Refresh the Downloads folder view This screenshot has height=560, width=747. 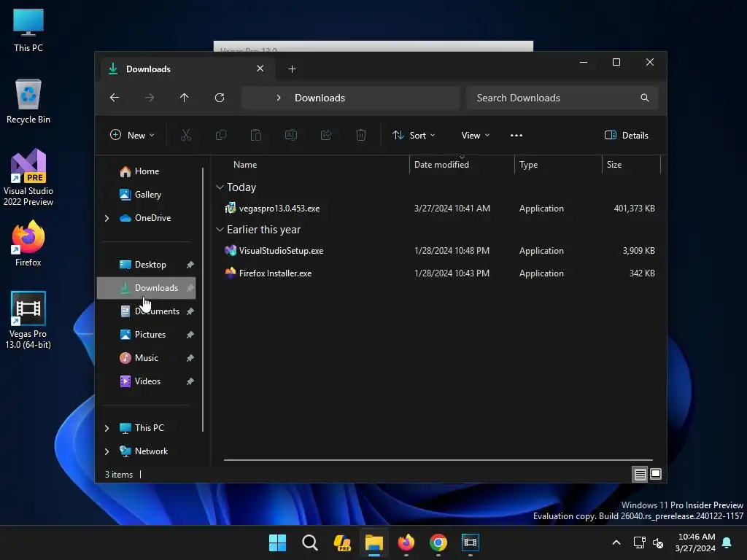pos(220,98)
